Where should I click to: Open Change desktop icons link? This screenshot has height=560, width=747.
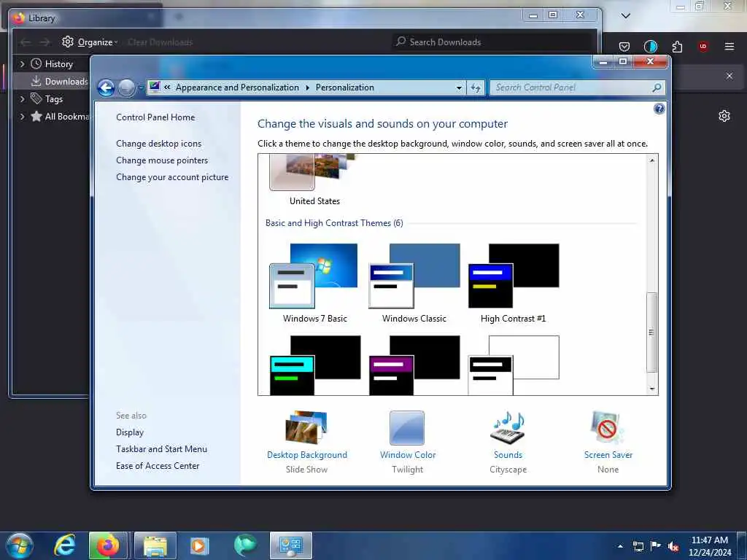pyautogui.click(x=158, y=144)
